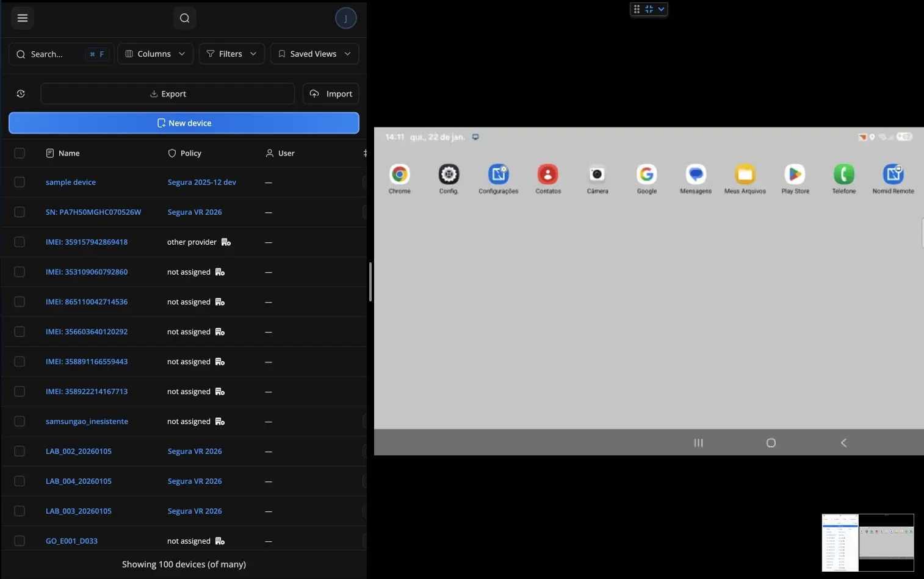The width and height of the screenshot is (924, 579).
Task: Open the Nomid Remote app icon
Action: [893, 175]
